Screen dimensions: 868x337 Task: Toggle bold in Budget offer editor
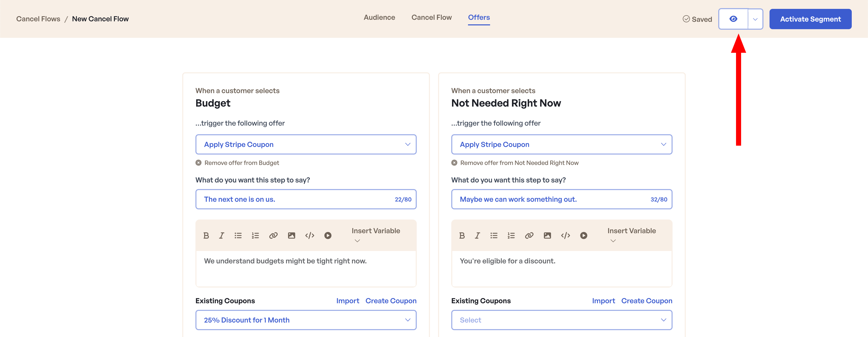pyautogui.click(x=206, y=235)
